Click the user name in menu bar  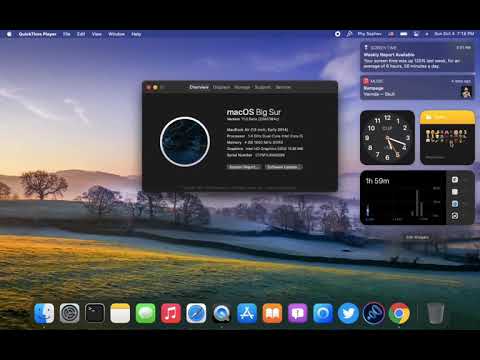(369, 34)
